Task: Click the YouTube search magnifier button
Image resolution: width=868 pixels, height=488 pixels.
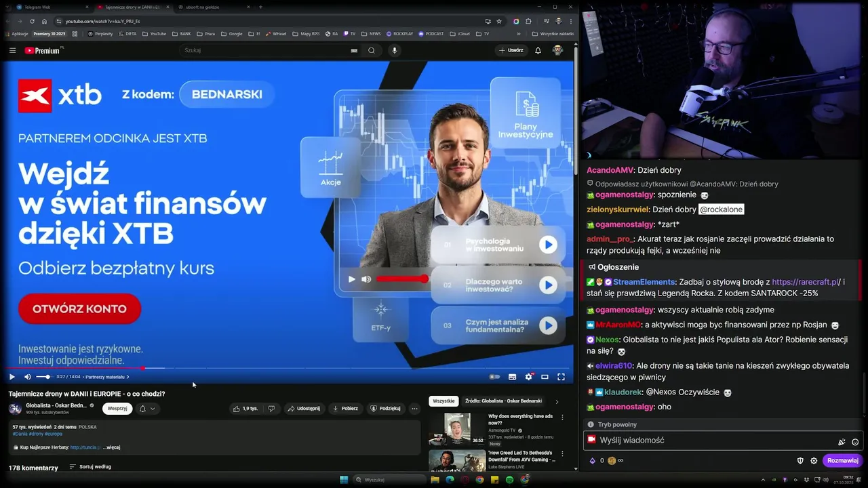Action: point(372,50)
